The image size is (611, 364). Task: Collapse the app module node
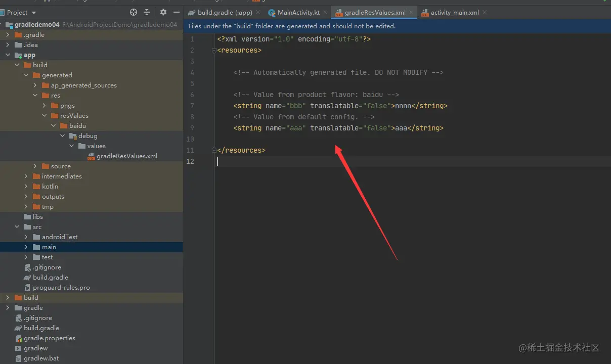coord(8,55)
